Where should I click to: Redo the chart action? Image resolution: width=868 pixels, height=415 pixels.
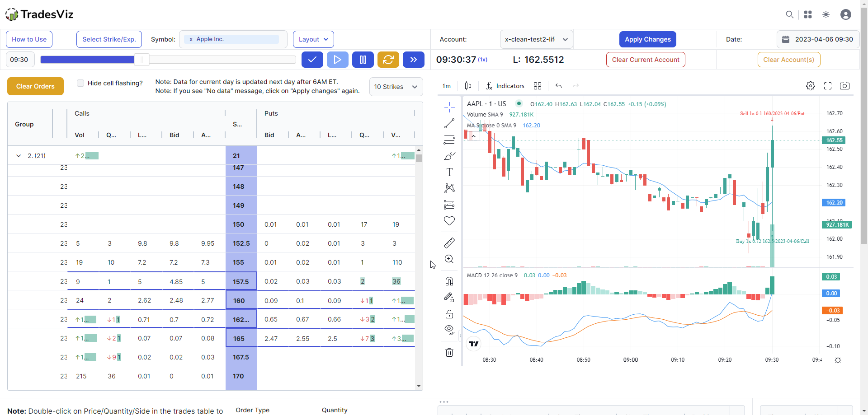coord(576,86)
